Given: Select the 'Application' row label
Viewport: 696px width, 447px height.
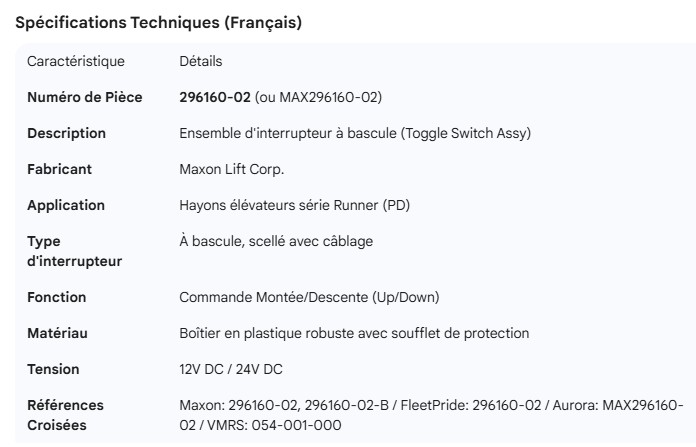Looking at the screenshot, I should [66, 205].
